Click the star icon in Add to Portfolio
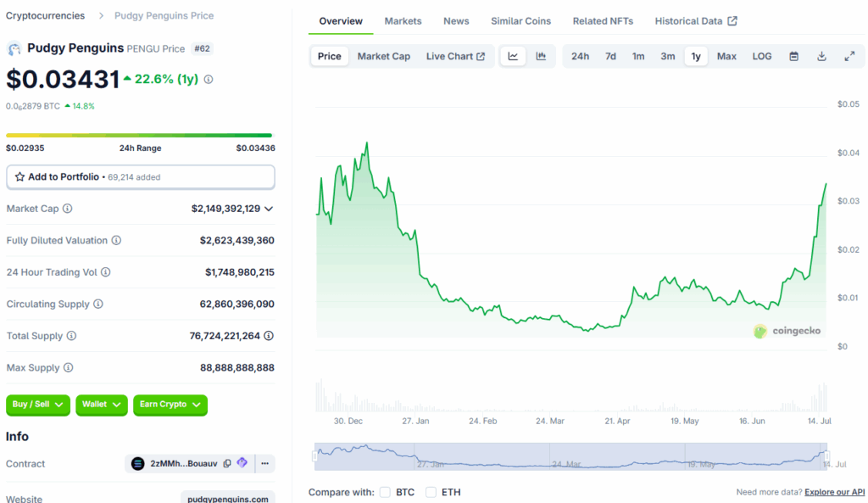The image size is (868, 503). [20, 176]
